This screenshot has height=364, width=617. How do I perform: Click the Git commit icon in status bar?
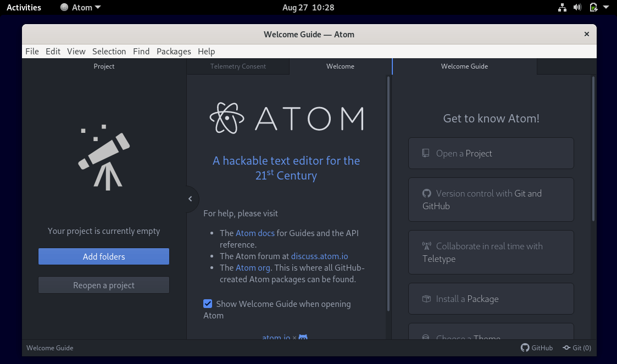(566, 348)
